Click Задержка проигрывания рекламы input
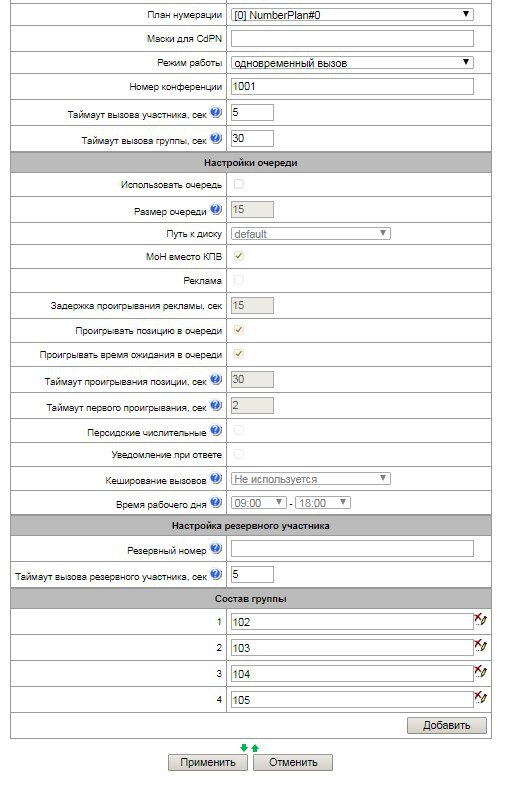 click(x=252, y=305)
